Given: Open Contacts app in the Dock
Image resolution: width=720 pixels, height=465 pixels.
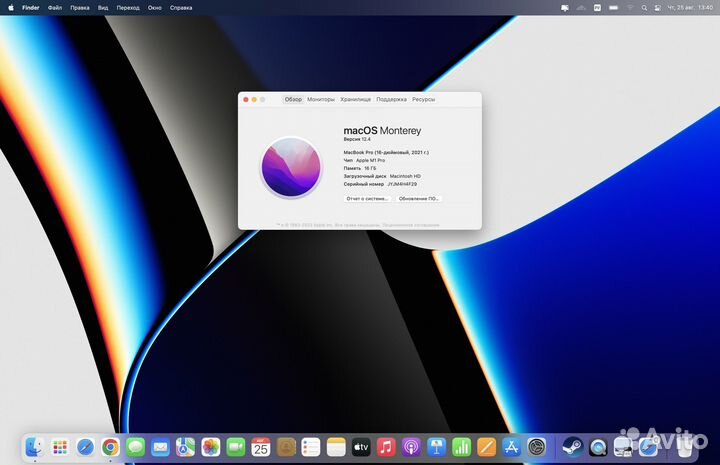Looking at the screenshot, I should (x=286, y=447).
